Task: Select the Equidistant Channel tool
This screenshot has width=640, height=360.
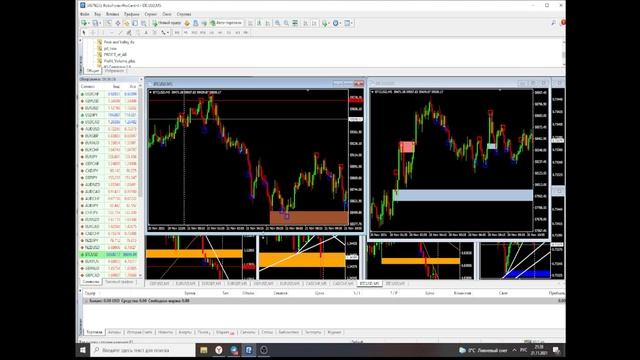Action: pos(129,33)
